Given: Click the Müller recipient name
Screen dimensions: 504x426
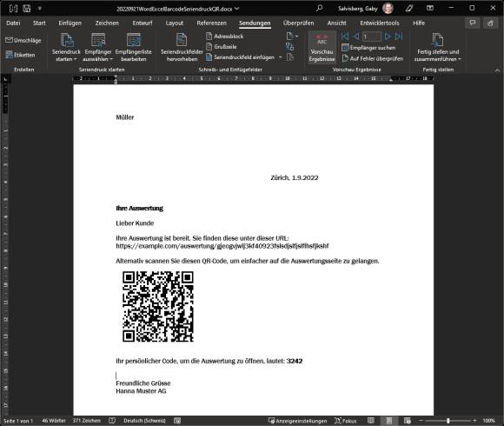Looking at the screenshot, I should [125, 117].
